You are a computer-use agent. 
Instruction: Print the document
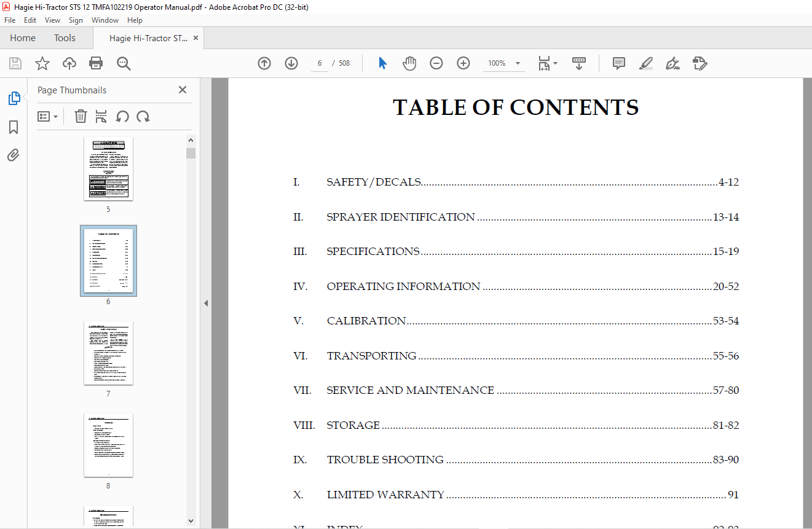pos(96,63)
